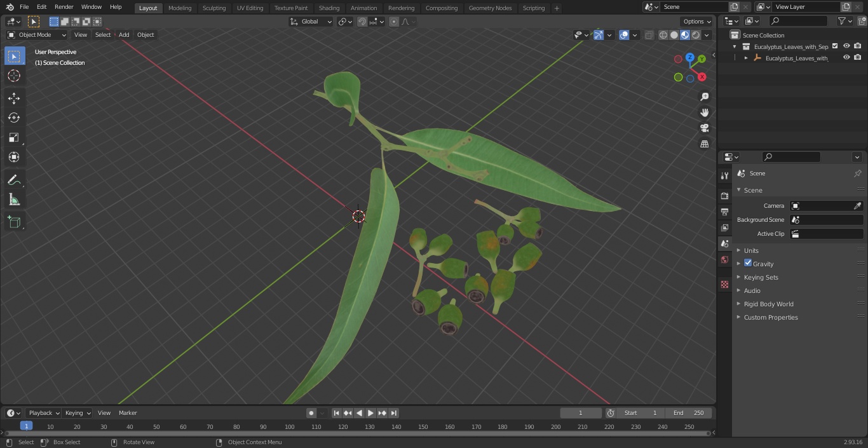Open the Playback popover in timeline

[44, 413]
